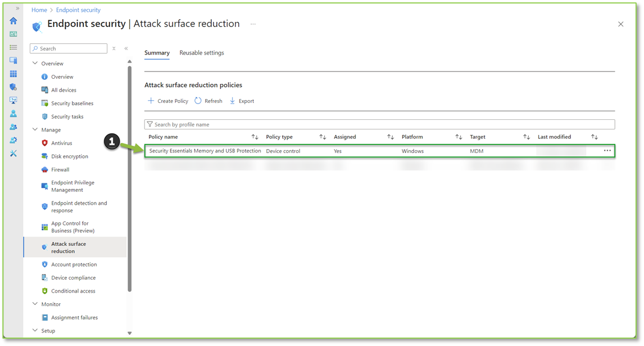Select the Apps grid icon in the sidebar

pyautogui.click(x=13, y=74)
